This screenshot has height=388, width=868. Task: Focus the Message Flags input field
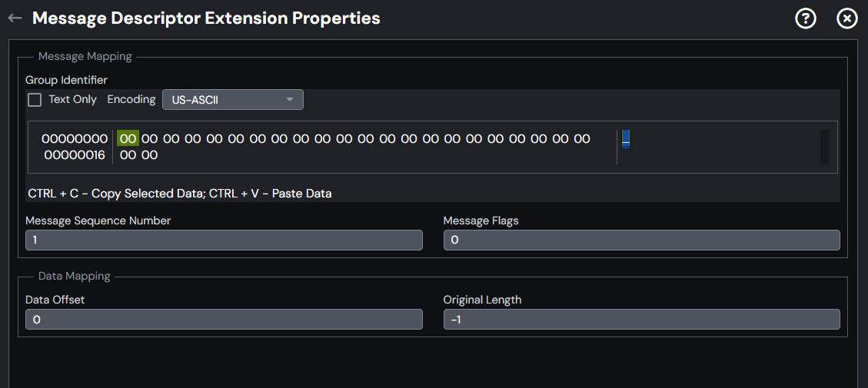[642, 240]
